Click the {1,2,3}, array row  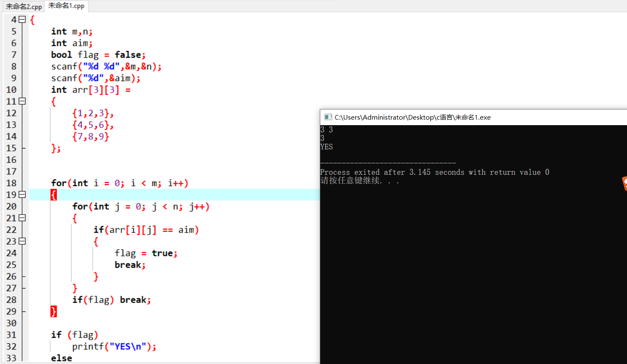pyautogui.click(x=93, y=113)
